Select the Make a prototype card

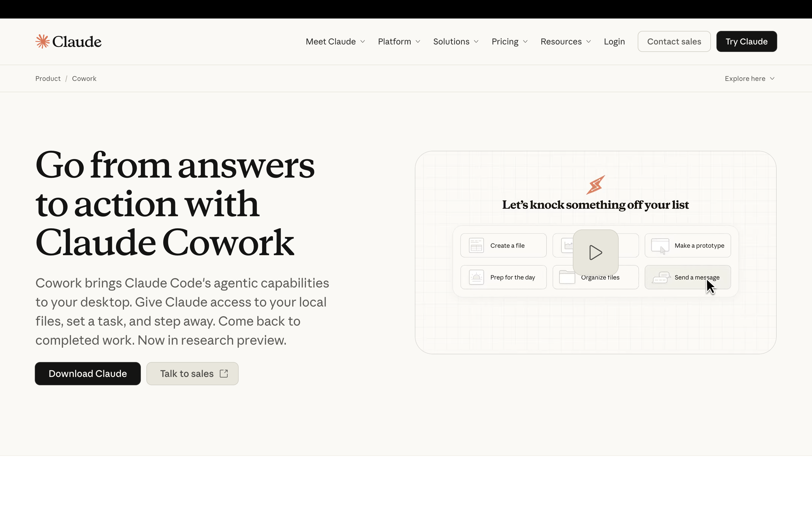[687, 245]
